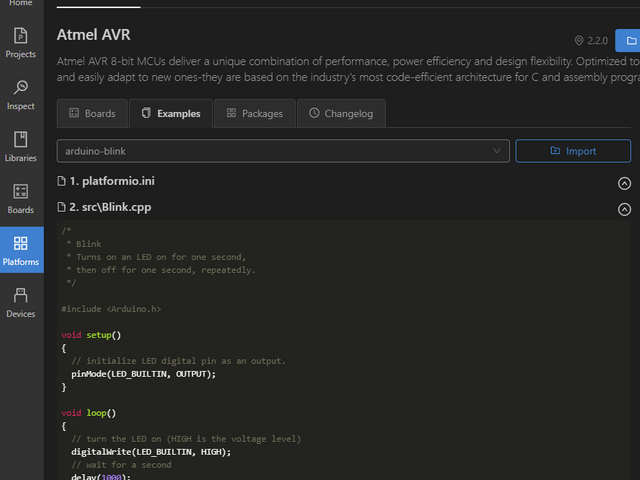The image size is (640, 480).
Task: Switch to the Boards tab
Action: (92, 114)
